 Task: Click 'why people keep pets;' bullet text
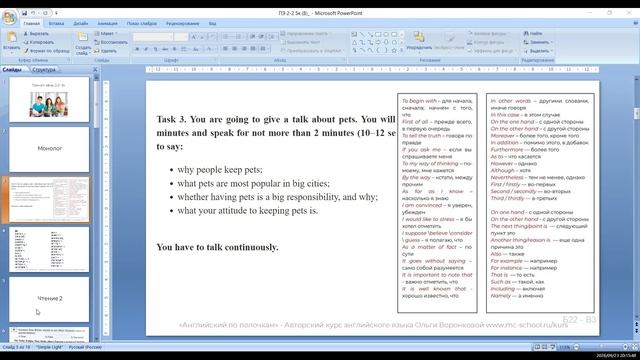pyautogui.click(x=220, y=170)
